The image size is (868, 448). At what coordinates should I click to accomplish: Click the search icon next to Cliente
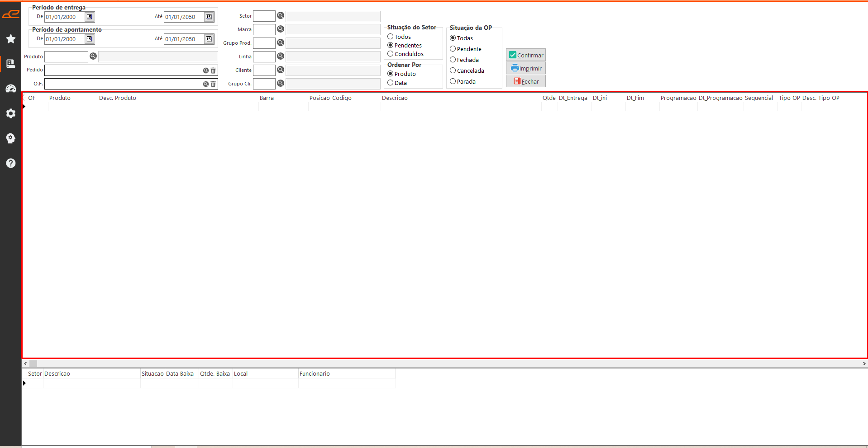(x=281, y=70)
